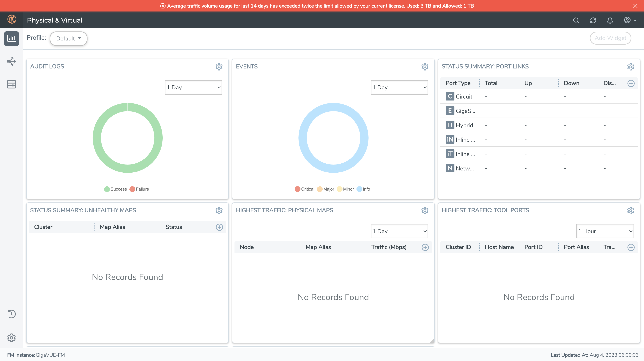Click the Physical Maps widget resize handle corner
This screenshot has height=361, width=644.
tap(432, 341)
